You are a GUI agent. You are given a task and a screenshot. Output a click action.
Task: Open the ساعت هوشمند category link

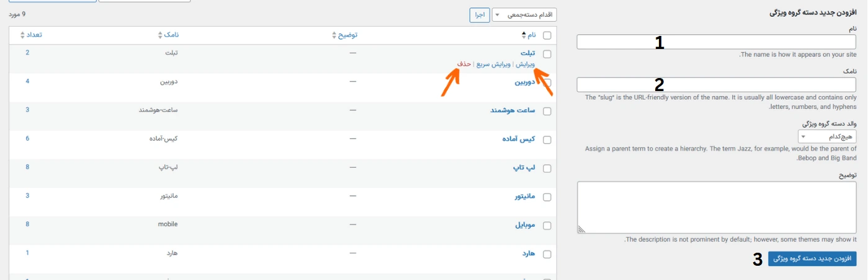(x=512, y=110)
